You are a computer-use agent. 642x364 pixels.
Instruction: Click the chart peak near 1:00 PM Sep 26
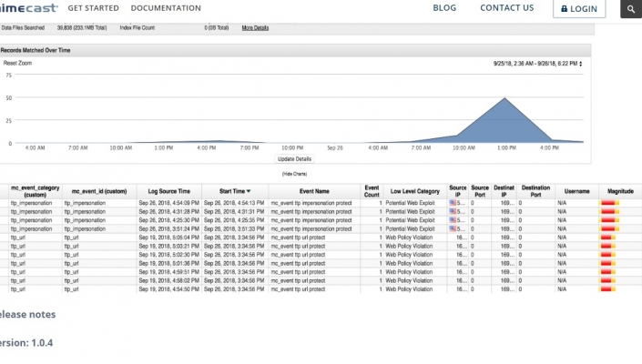[x=504, y=98]
